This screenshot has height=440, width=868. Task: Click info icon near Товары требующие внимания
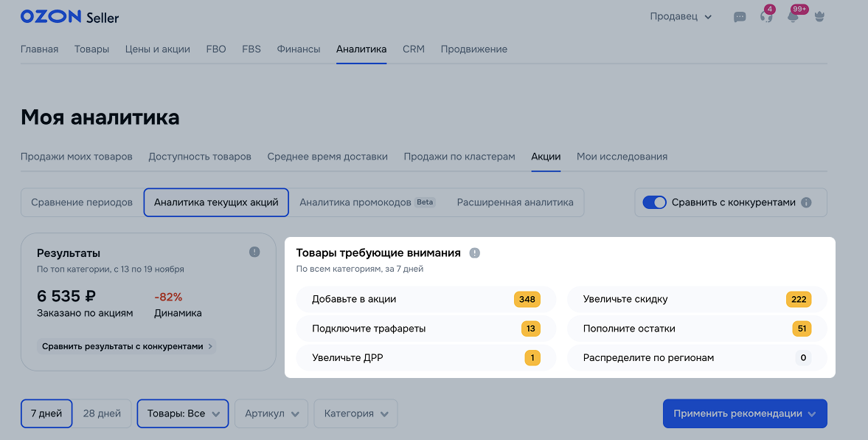[x=475, y=253]
